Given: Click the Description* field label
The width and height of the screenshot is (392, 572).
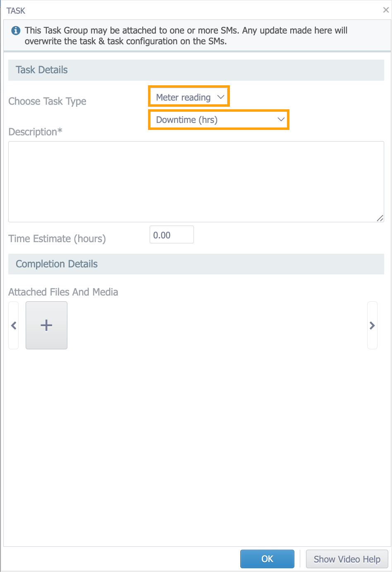Looking at the screenshot, I should click(36, 132).
